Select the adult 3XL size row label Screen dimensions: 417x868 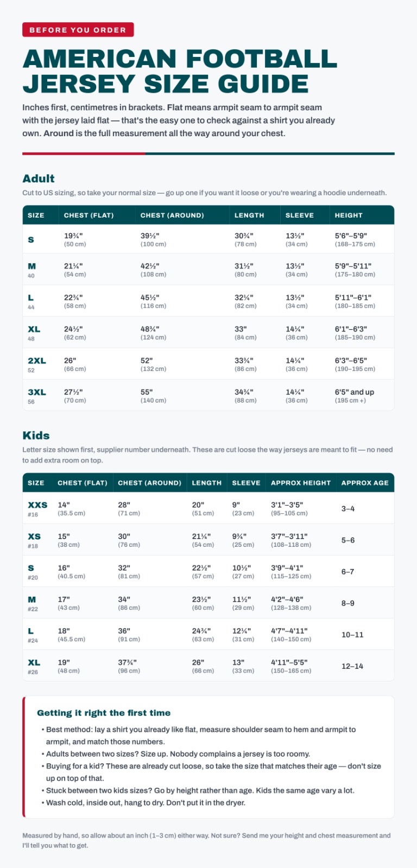tap(37, 395)
